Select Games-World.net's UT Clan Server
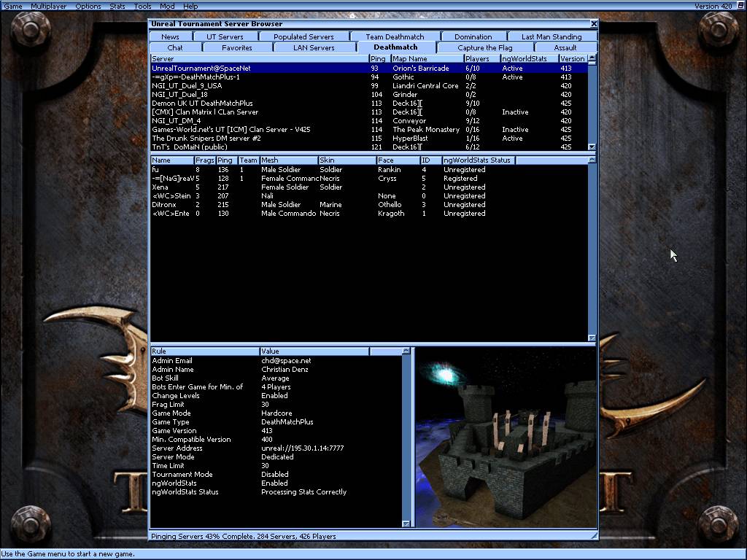This screenshot has height=560, width=747. pos(369,130)
